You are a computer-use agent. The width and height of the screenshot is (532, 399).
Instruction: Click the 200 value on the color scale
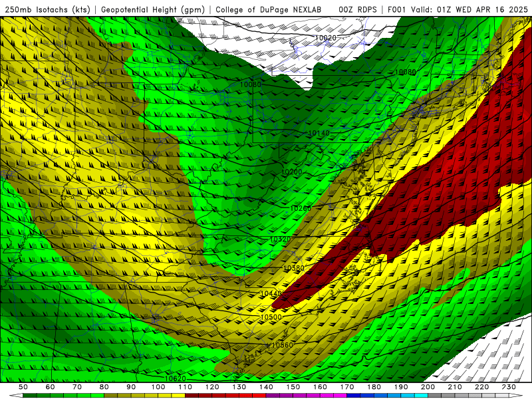tap(428, 387)
